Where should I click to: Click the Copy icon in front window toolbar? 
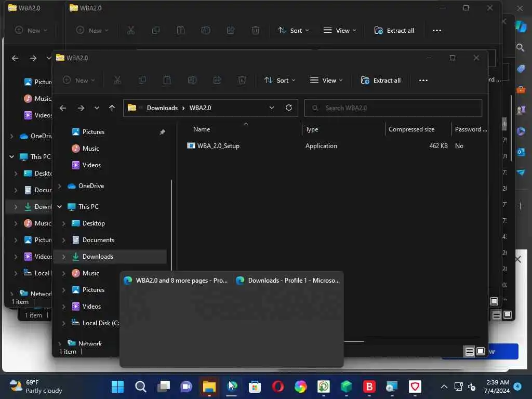tap(142, 81)
